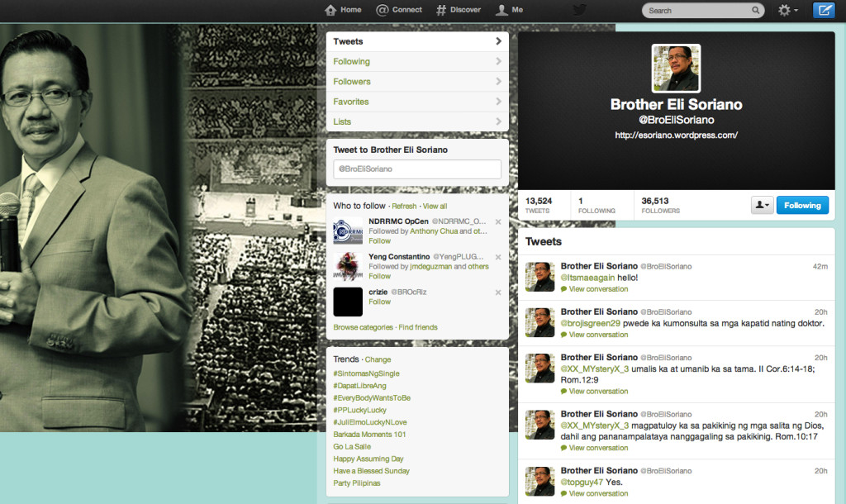Click View all in Who to follow
Screen dimensions: 846x504
(435, 206)
